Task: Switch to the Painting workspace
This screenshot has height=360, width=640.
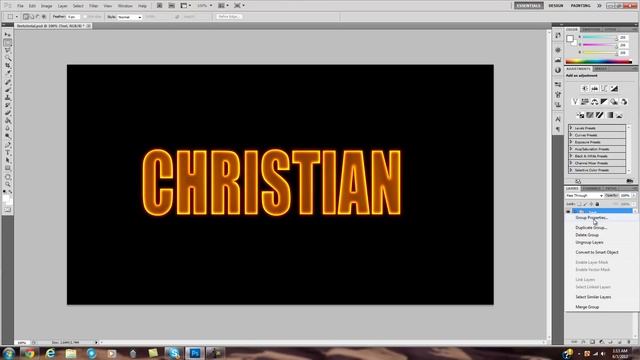Action: click(x=580, y=6)
